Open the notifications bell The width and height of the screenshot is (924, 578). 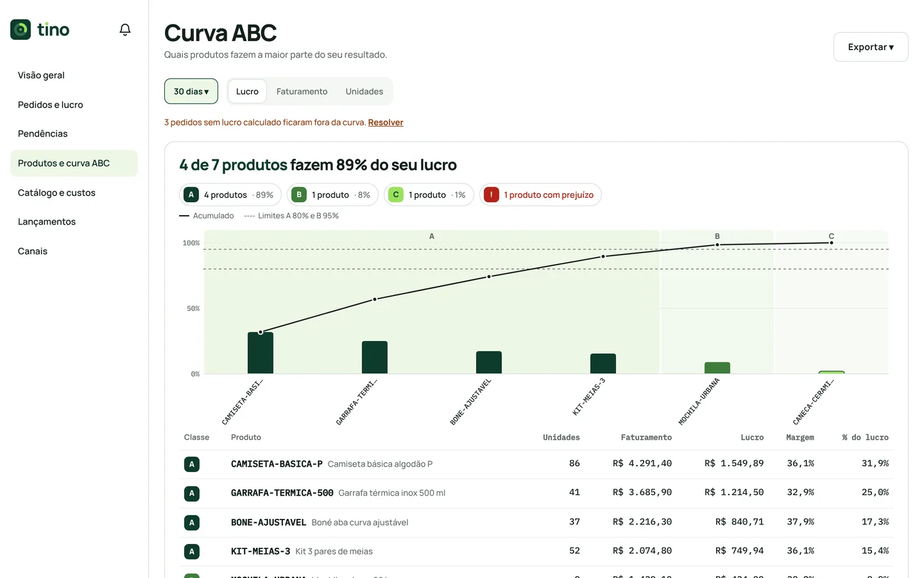click(x=125, y=30)
